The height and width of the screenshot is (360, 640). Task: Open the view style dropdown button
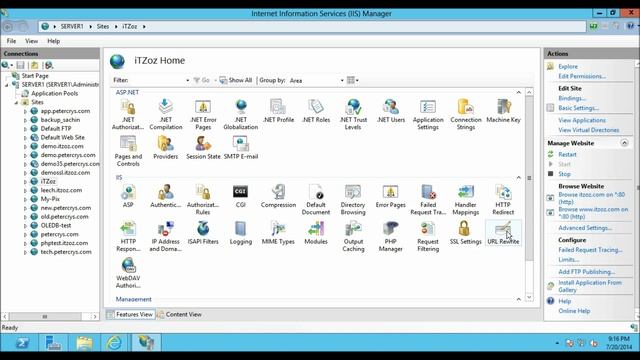[353, 80]
